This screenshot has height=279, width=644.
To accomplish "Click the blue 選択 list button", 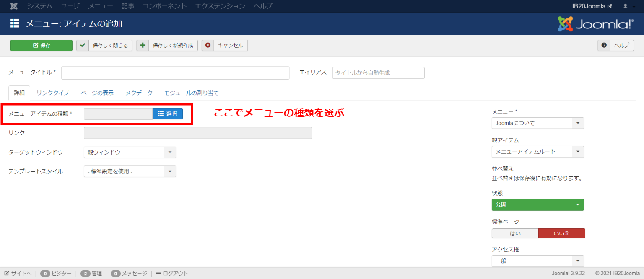I will click(x=167, y=114).
